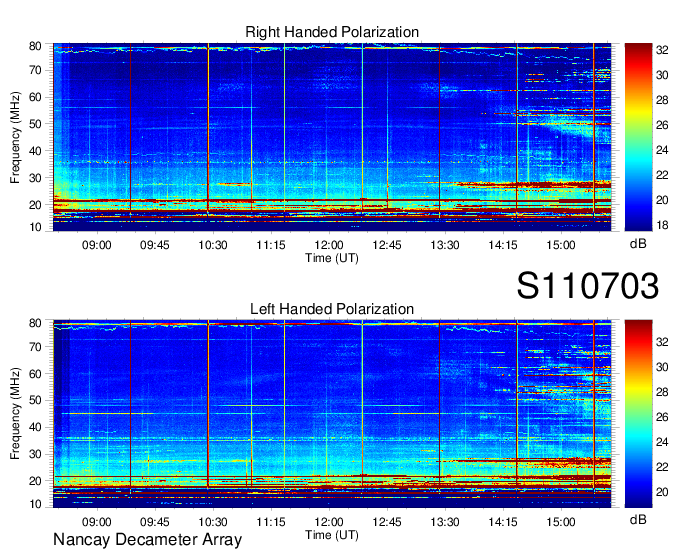Click 28 dB tick on Left Handed color bar
Screen dimensions: 680x552
(662, 392)
